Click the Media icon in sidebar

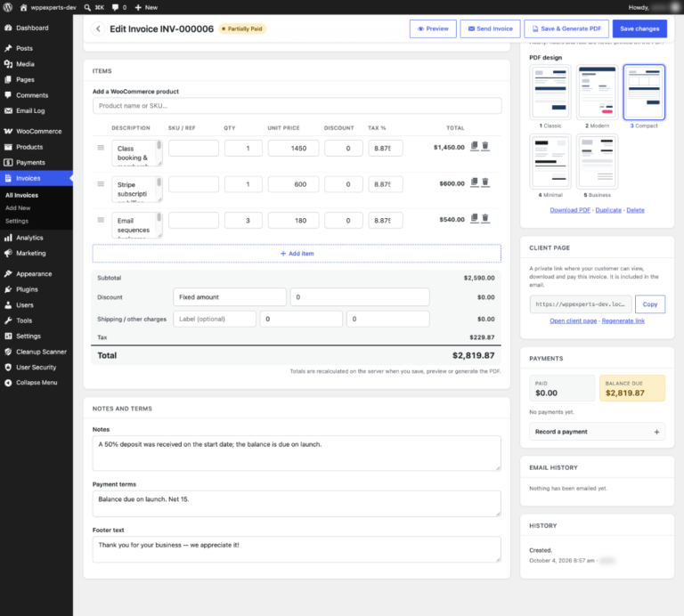click(8, 64)
